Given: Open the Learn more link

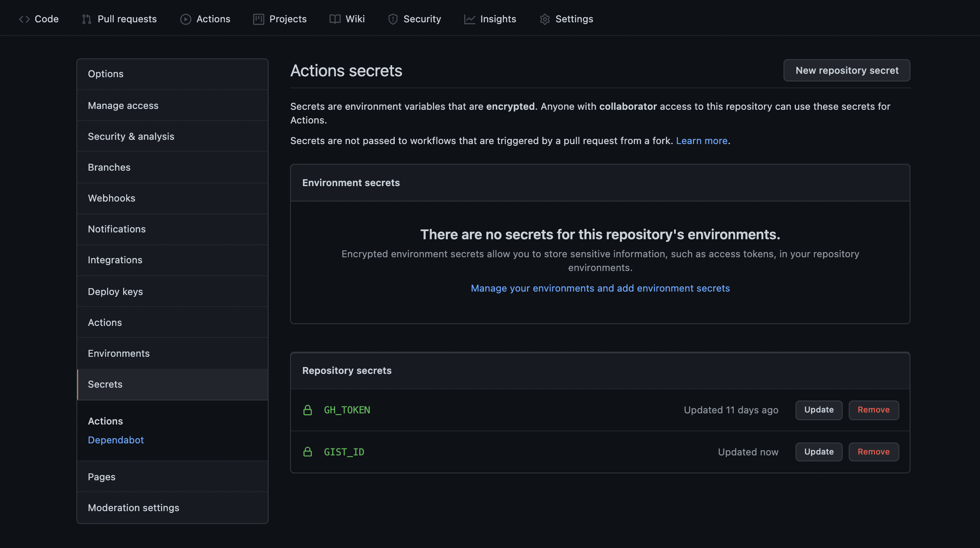Looking at the screenshot, I should point(702,141).
